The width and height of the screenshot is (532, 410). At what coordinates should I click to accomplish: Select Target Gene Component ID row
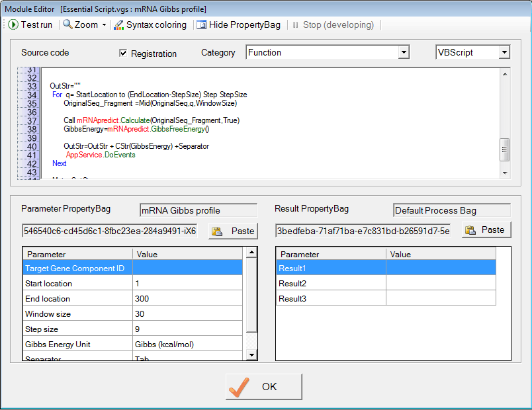[132, 268]
